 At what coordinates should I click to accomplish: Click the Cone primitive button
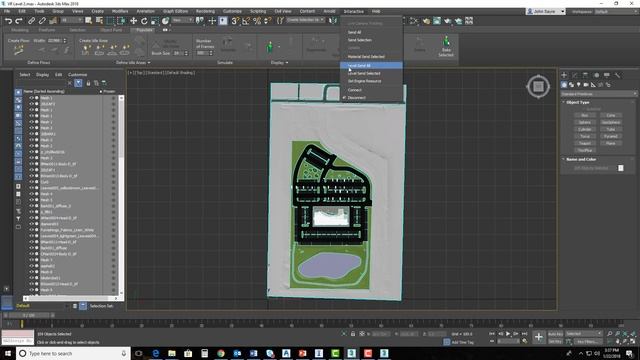click(x=611, y=116)
